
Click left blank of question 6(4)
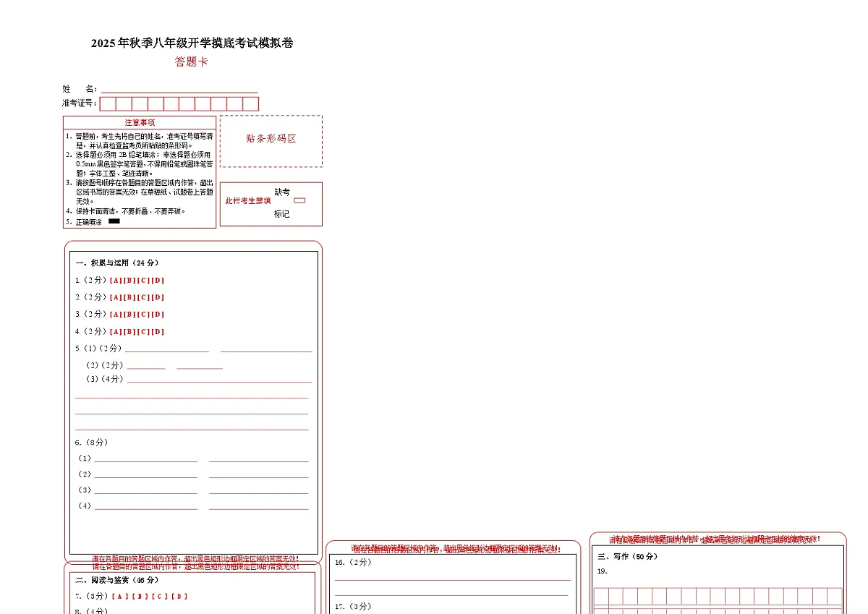(145, 507)
